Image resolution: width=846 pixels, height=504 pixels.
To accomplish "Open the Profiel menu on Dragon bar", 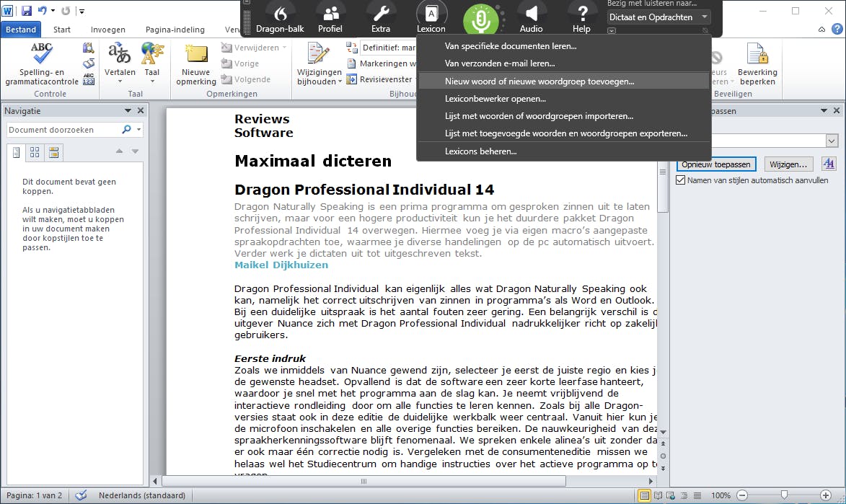I will coord(330,18).
